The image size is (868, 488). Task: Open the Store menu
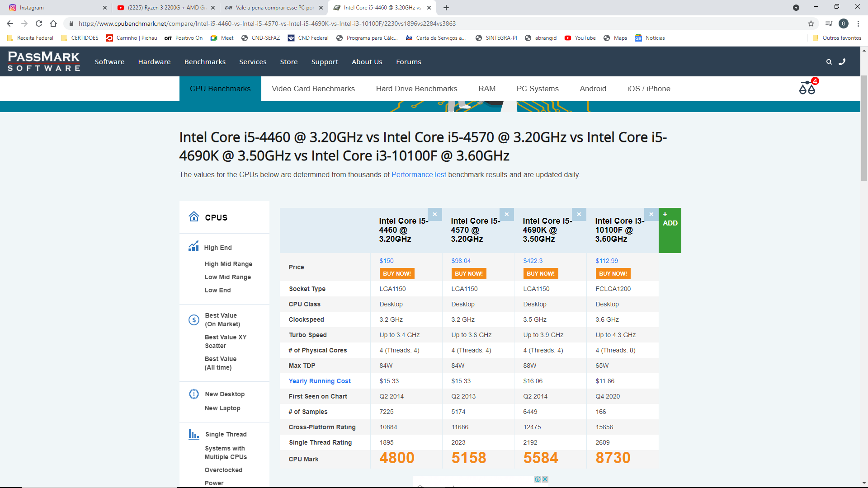coord(289,62)
